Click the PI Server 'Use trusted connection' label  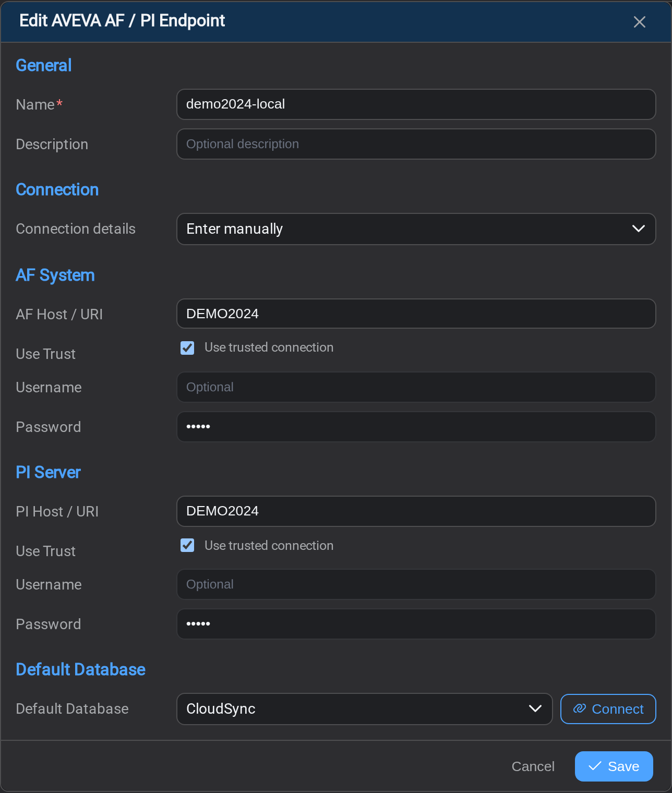pyautogui.click(x=269, y=546)
